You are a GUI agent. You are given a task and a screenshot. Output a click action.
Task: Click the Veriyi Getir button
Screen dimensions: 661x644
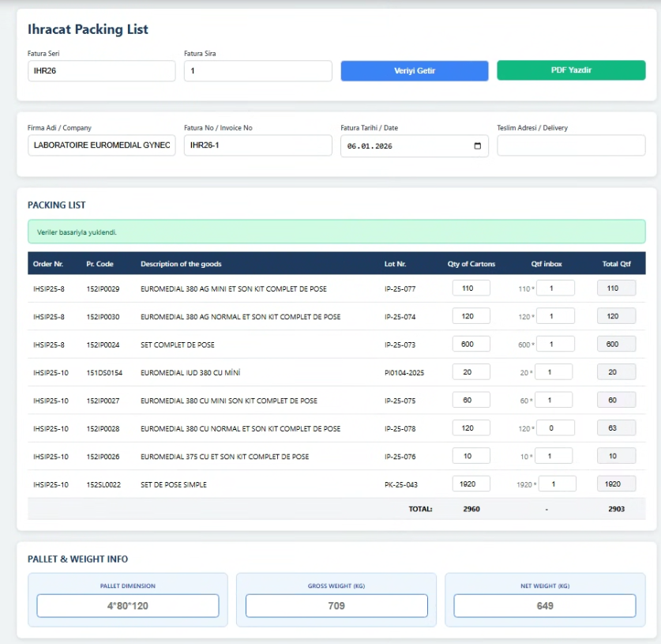click(x=414, y=71)
